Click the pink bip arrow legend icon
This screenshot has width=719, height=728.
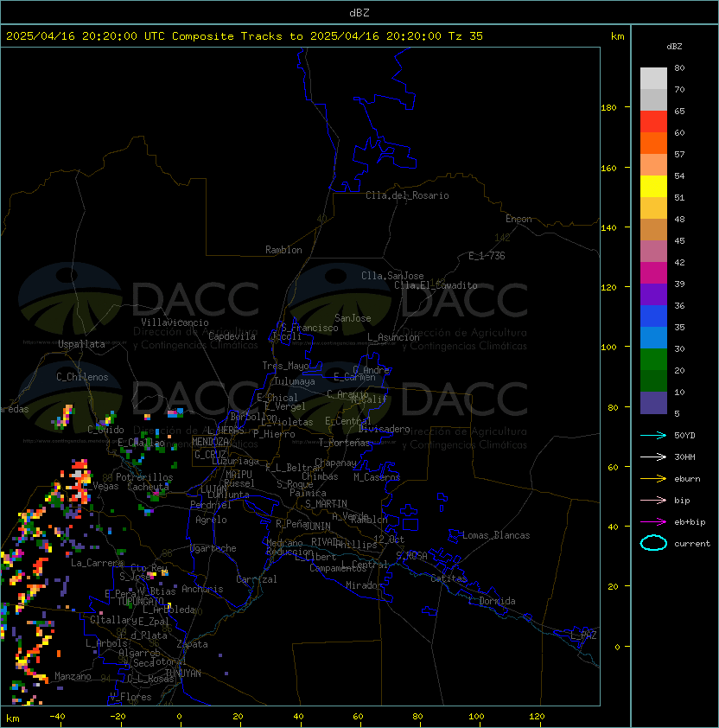click(653, 500)
